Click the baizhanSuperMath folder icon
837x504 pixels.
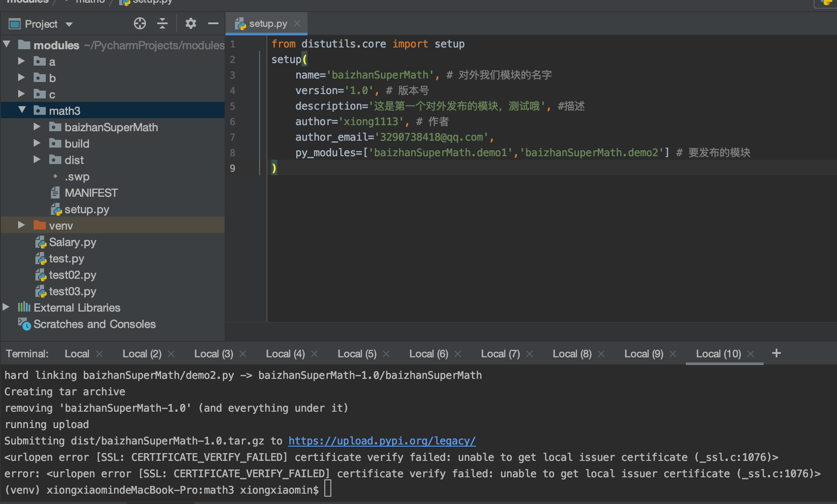point(55,126)
